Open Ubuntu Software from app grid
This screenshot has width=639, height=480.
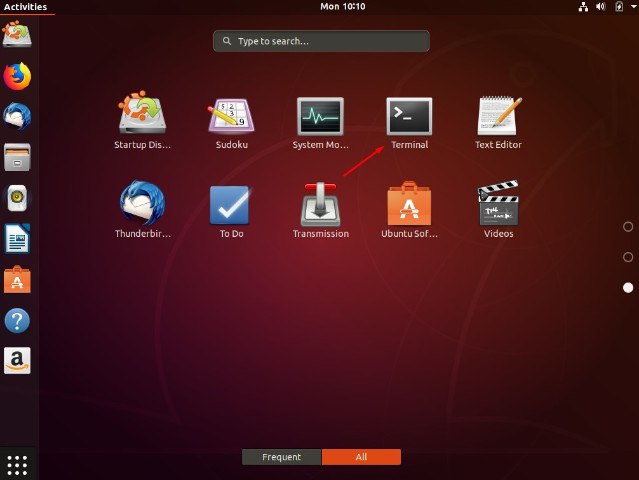pyautogui.click(x=409, y=210)
